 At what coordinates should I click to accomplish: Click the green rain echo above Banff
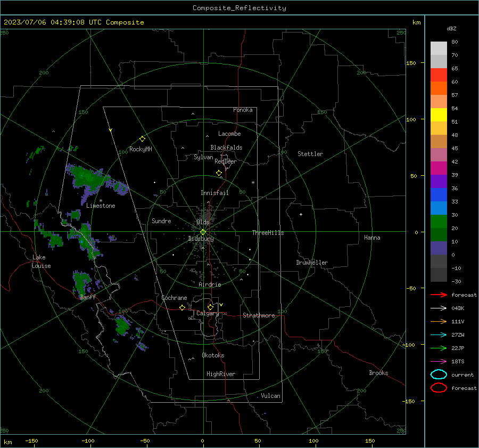81,283
